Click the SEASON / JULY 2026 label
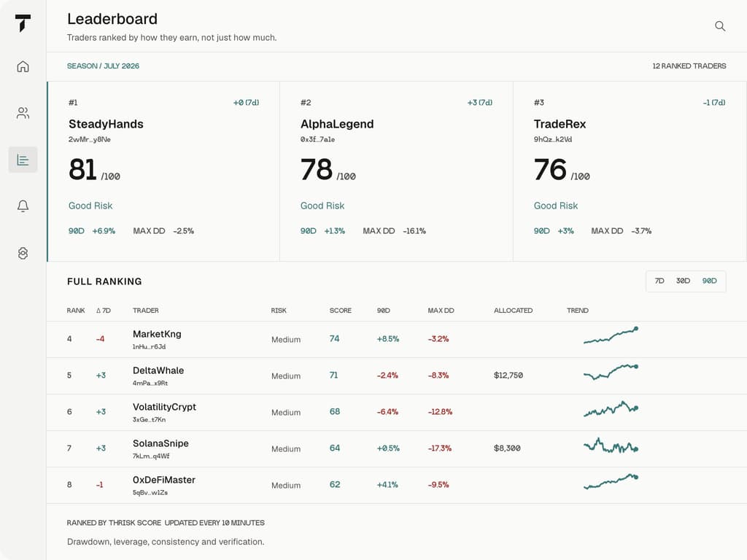This screenshot has height=560, width=747. [x=103, y=66]
